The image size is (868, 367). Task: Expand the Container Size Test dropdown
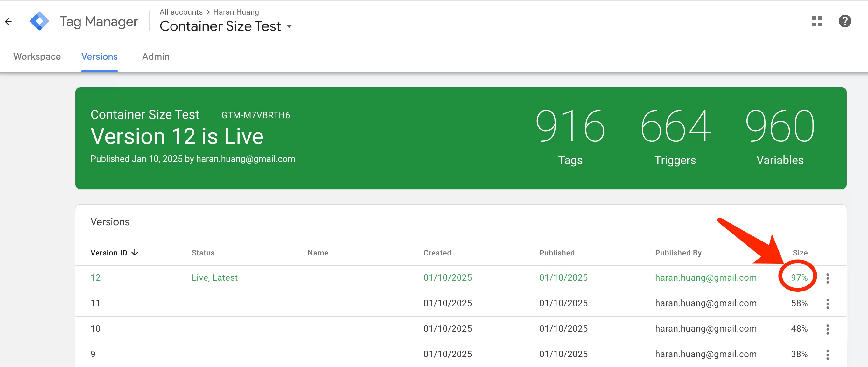click(289, 26)
